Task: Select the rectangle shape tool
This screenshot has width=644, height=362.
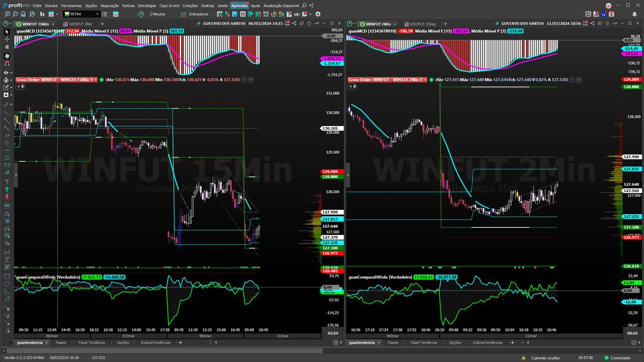Action: (x=7, y=276)
